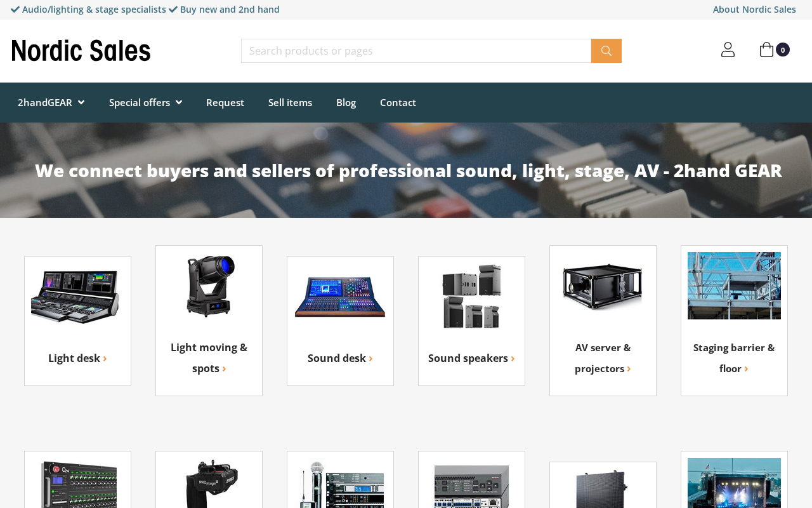Viewport: 812px width, 508px height.
Task: Click the Sound speakers product image
Action: 471,297
